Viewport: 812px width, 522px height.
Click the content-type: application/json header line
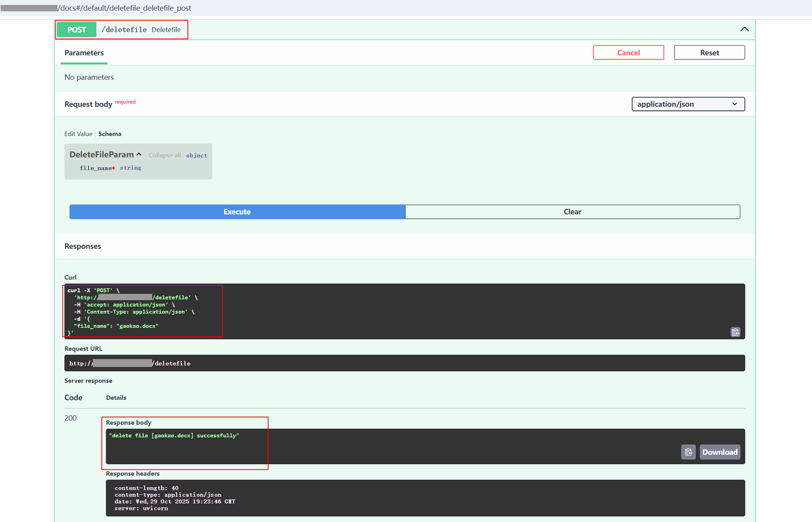[168, 495]
